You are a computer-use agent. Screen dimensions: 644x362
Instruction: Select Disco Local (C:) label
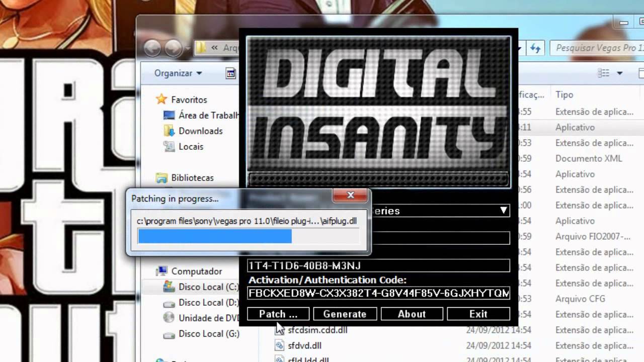click(x=208, y=287)
